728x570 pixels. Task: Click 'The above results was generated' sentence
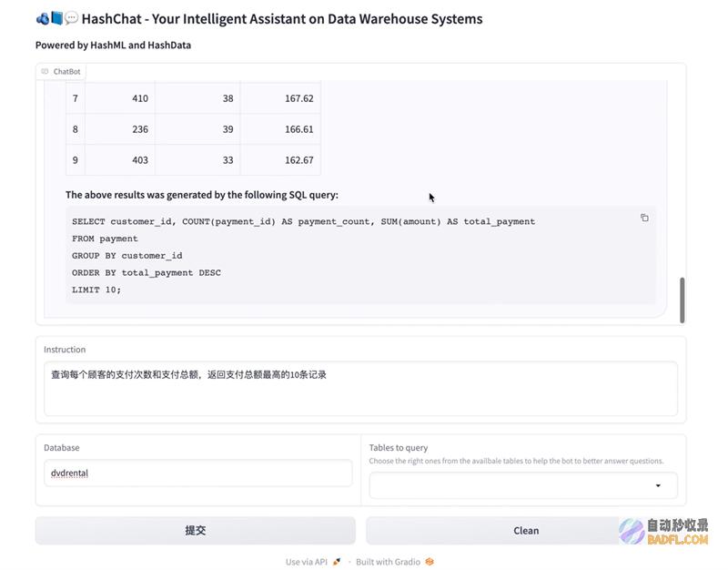click(x=202, y=195)
